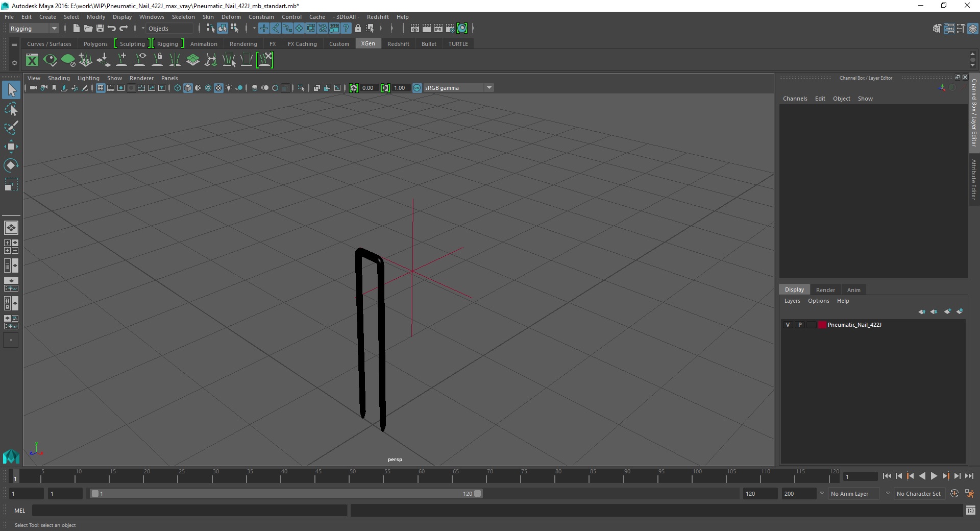
Task: Start IPR render with IPR icon
Action: coord(438,29)
